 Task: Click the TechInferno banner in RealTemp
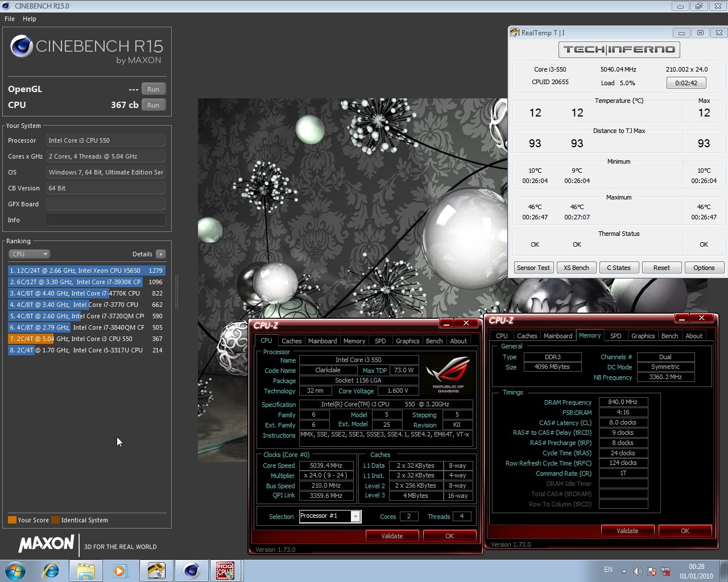coord(619,49)
